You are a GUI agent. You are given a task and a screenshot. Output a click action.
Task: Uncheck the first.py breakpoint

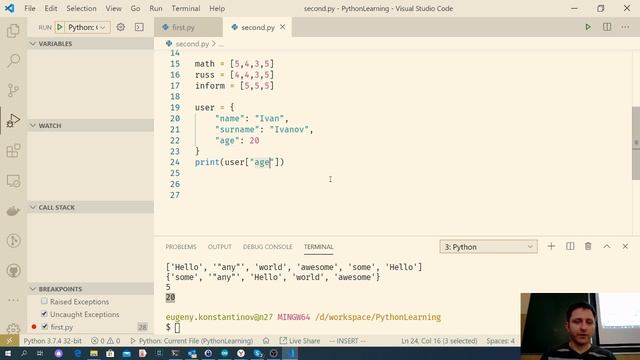click(45, 327)
